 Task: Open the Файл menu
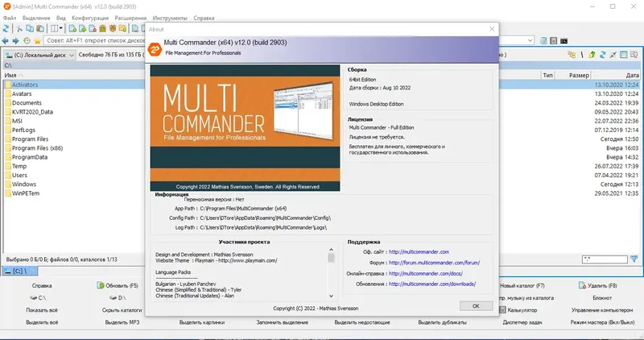click(x=10, y=18)
